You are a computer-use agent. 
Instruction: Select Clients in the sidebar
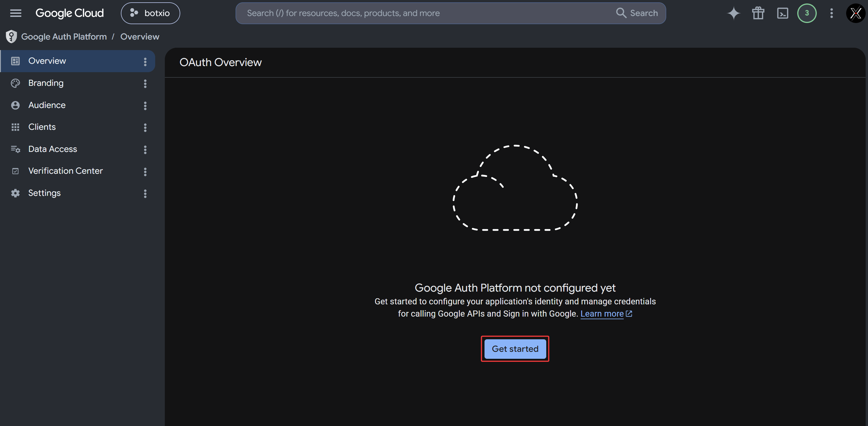pos(78,127)
